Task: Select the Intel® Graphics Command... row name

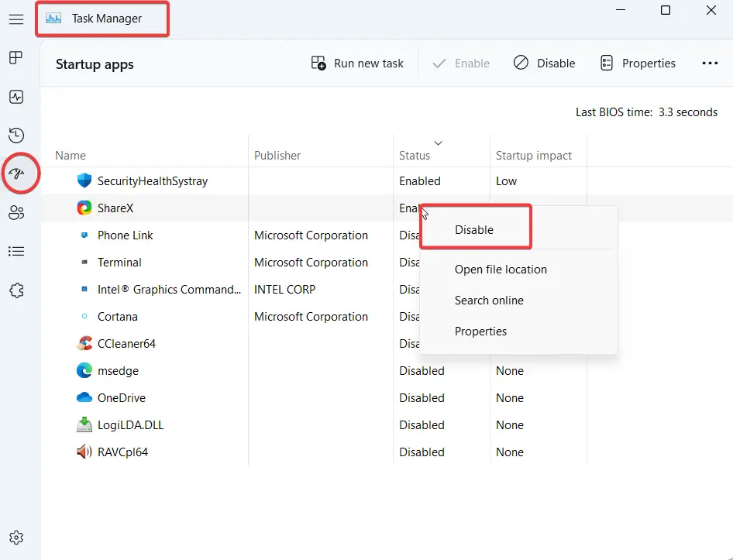Action: [x=169, y=290]
